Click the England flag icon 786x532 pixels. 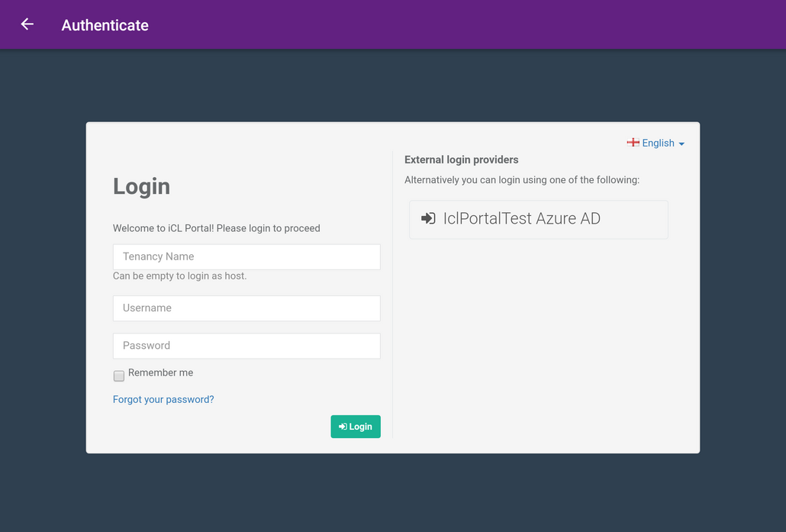[633, 143]
